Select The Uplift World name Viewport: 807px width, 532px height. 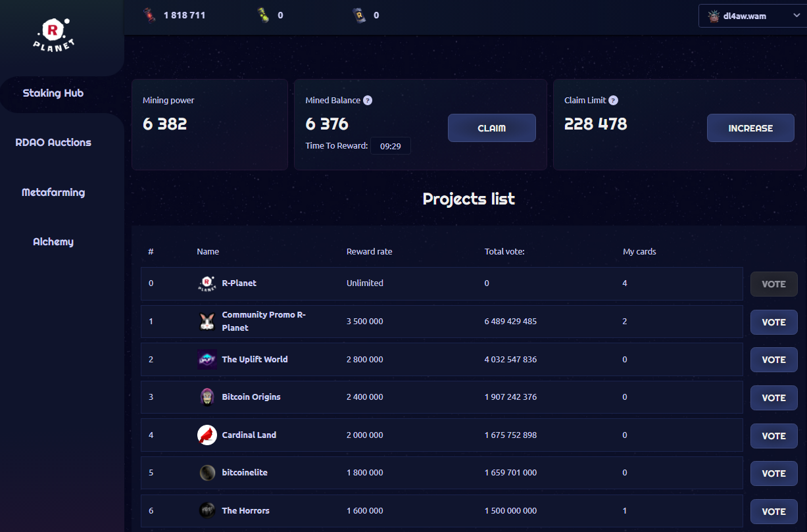tap(255, 360)
